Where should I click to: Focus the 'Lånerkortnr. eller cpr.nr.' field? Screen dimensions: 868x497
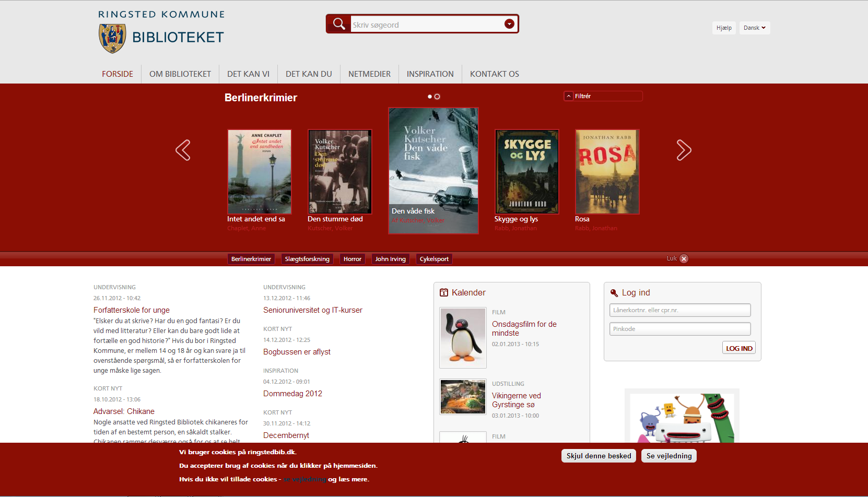pos(680,310)
